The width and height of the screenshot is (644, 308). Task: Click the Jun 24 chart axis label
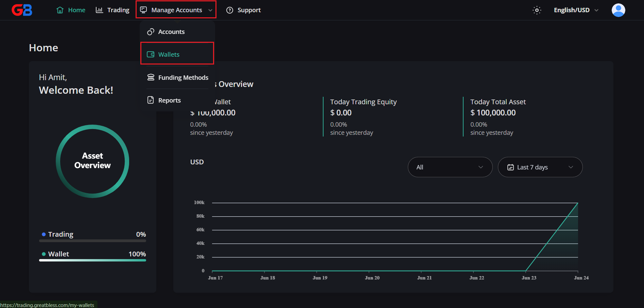pos(581,278)
